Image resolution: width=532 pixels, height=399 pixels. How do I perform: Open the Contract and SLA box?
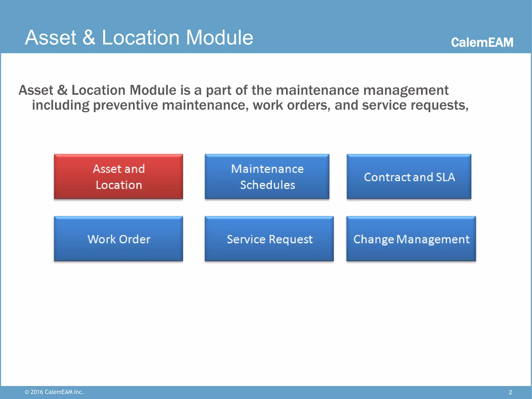click(x=409, y=177)
